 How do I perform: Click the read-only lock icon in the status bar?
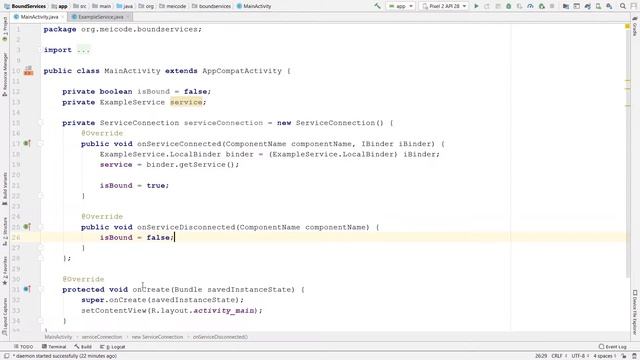(624, 356)
